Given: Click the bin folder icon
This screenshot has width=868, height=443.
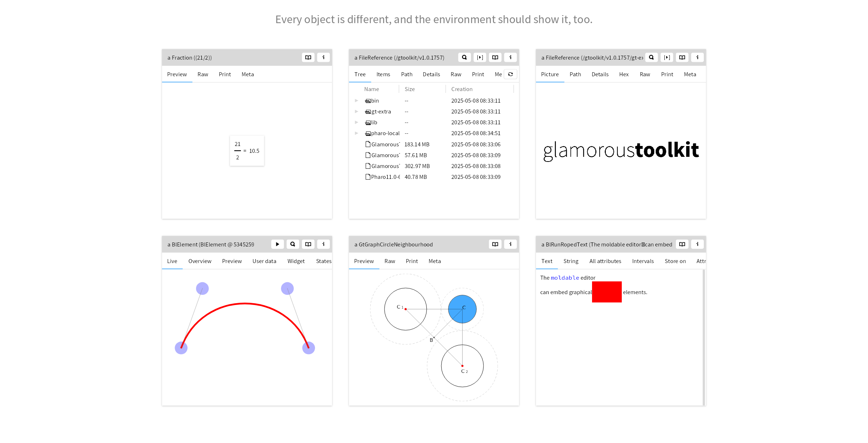Looking at the screenshot, I should 368,101.
